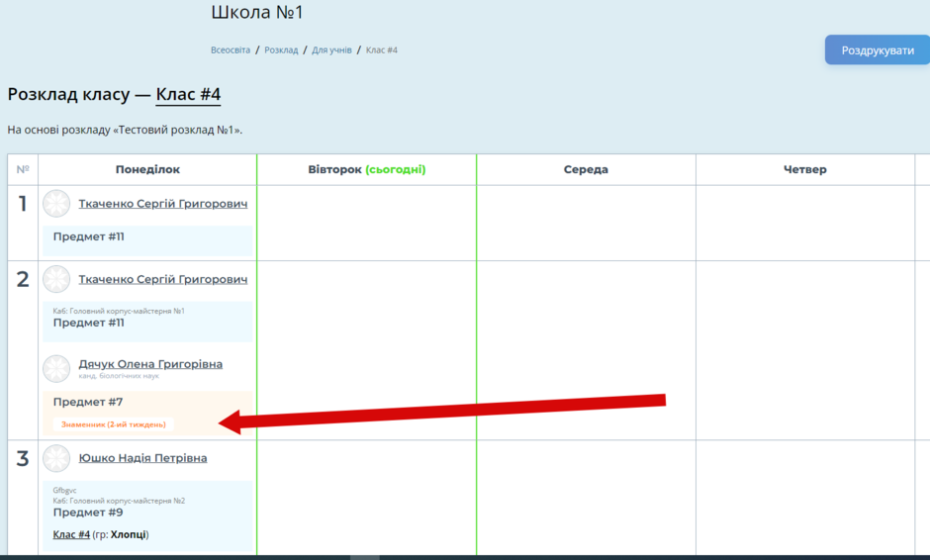Click the Gfbgvc note in lesson 3
Screen dimensions: 930x560
(64, 491)
